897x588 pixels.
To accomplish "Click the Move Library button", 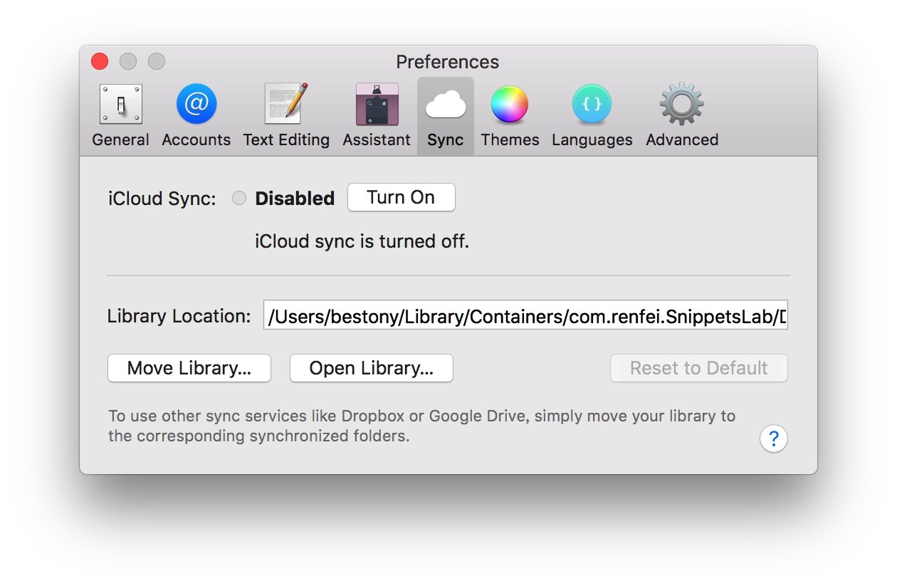I will coord(189,368).
